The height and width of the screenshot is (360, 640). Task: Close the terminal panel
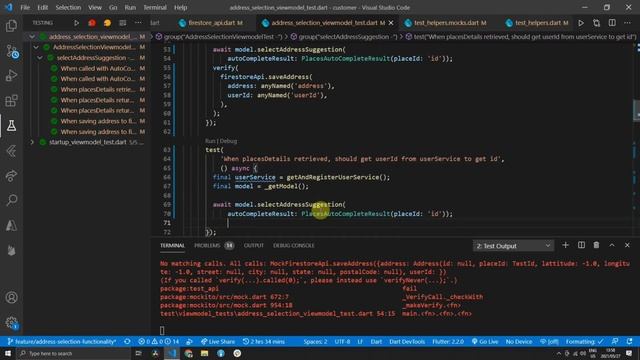coord(627,245)
